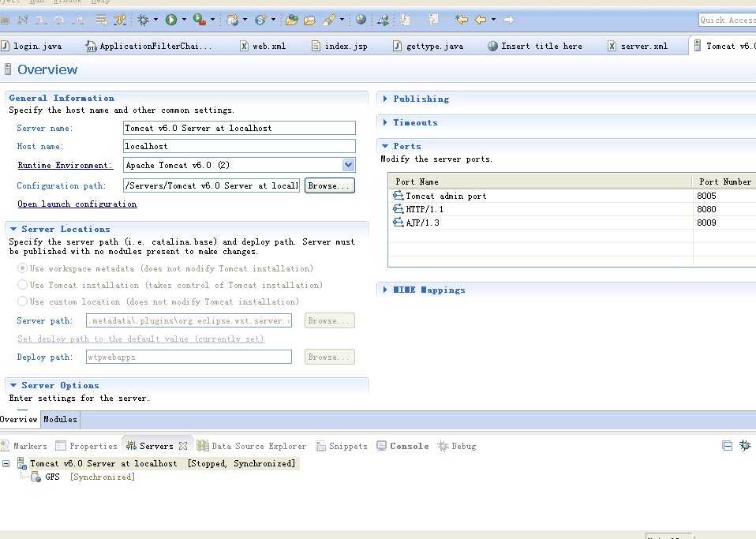This screenshot has height=539, width=756.
Task: Click the Tomcat server icon in Servers view
Action: pyautogui.click(x=21, y=463)
